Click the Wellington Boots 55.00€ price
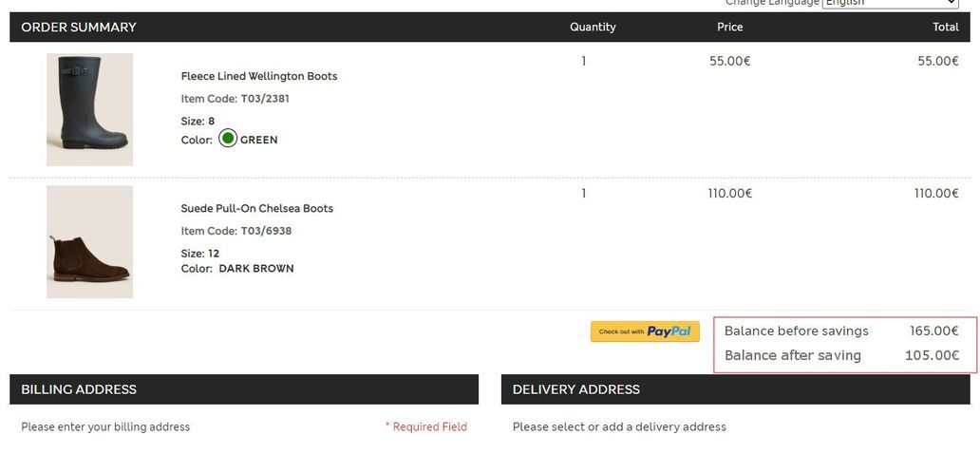Image resolution: width=980 pixels, height=454 pixels. [729, 61]
